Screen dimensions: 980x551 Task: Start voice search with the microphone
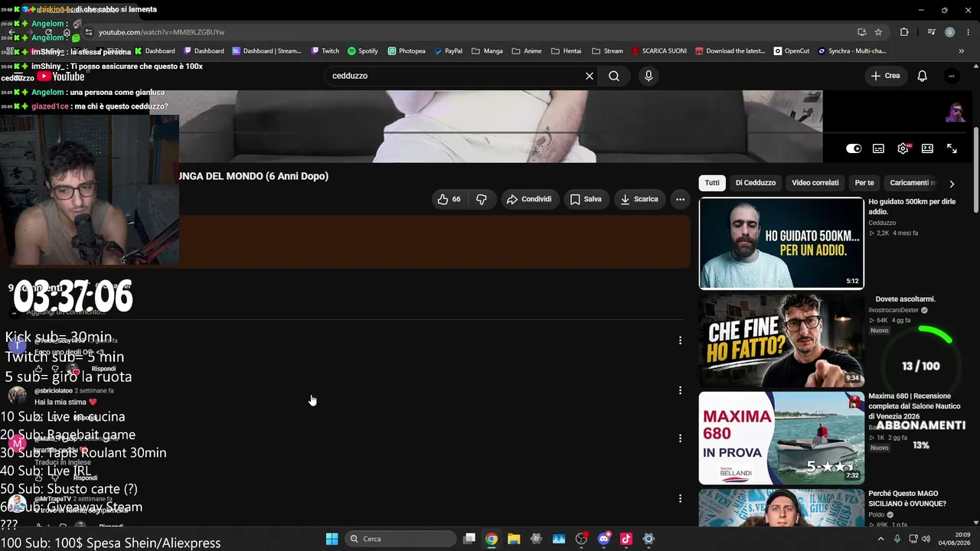click(648, 76)
